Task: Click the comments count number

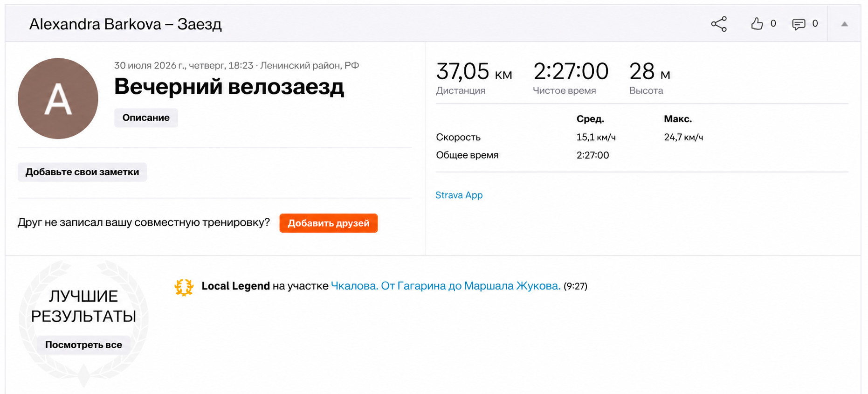Action: click(815, 24)
